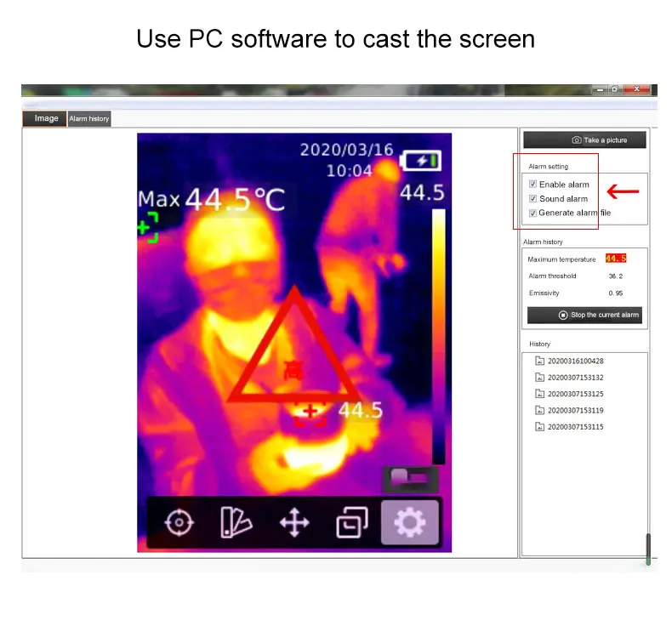Toggle the Enable alarm checkbox
Image resolution: width=672 pixels, height=626 pixels.
(532, 185)
